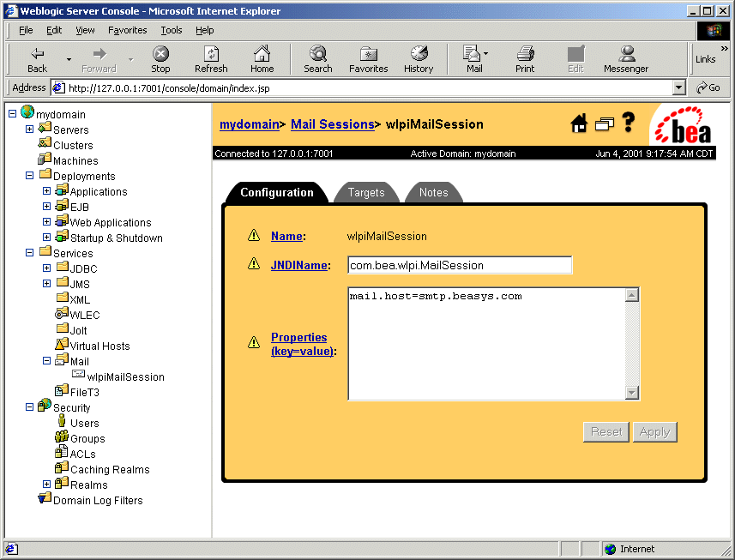The image size is (735, 560).
Task: Click the Reset button
Action: coord(606,431)
